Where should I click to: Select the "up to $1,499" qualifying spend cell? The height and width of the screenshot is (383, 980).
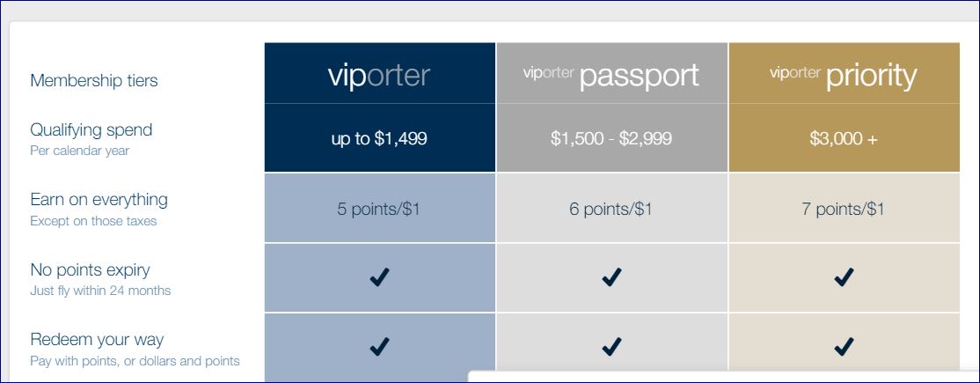[x=379, y=139]
